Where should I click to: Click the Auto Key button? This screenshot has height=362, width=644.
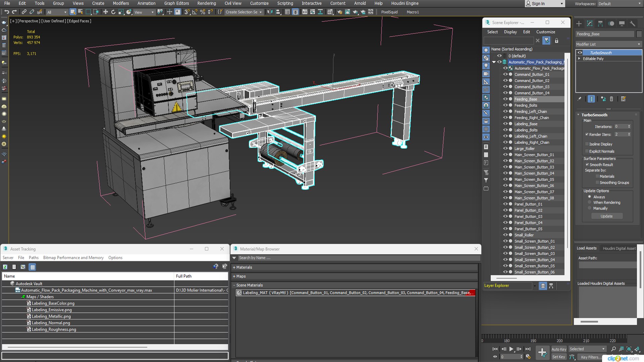[558, 349]
